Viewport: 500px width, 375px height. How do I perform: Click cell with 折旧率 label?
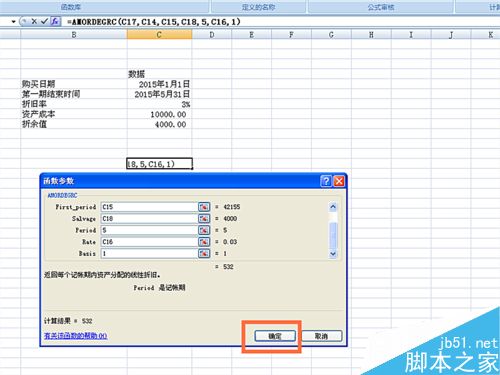pos(74,104)
